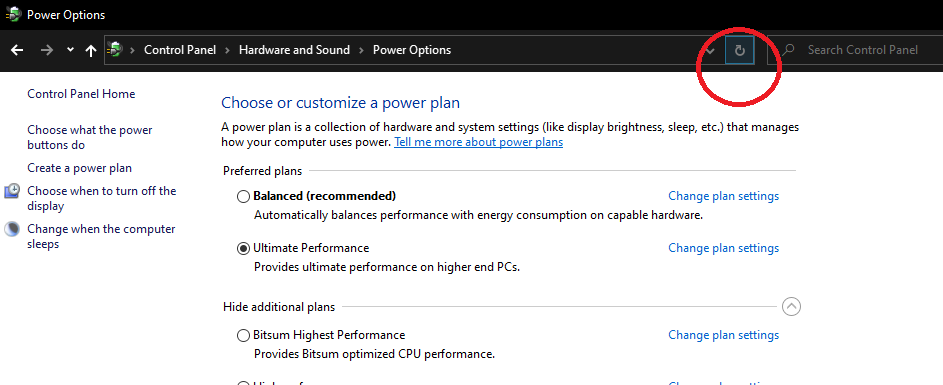Viewport: 943px width, 385px height.
Task: Open Tell me more about power plans
Action: pos(479,143)
